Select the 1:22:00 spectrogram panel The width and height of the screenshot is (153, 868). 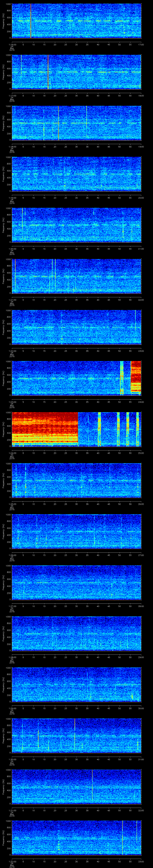[x=76, y=327]
